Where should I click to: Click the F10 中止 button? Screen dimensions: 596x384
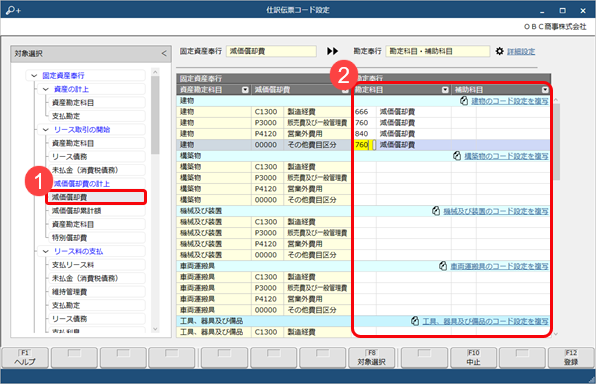473,358
